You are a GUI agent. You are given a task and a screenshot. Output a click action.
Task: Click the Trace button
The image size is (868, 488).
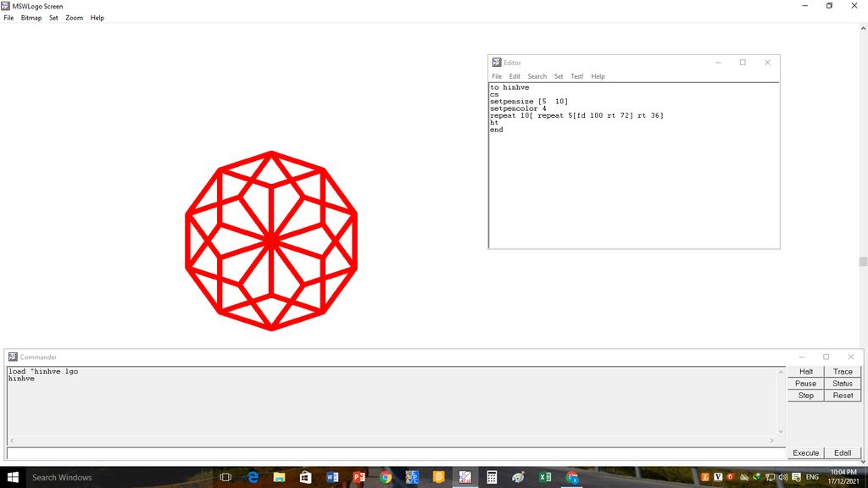843,372
